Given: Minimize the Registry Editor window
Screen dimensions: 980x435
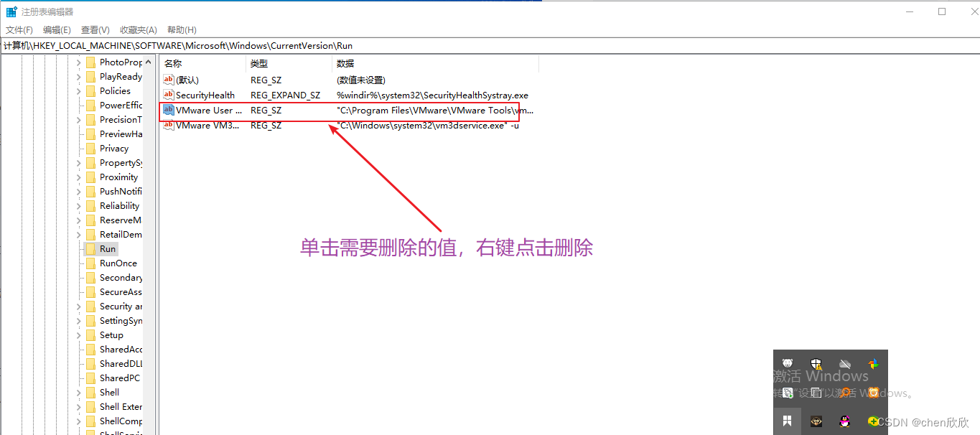Looking at the screenshot, I should pos(910,11).
